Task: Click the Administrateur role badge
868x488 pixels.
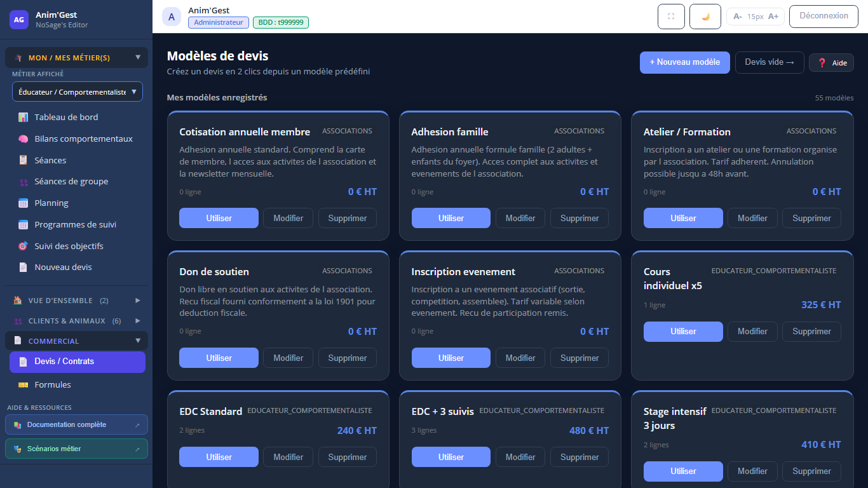Action: tap(219, 22)
